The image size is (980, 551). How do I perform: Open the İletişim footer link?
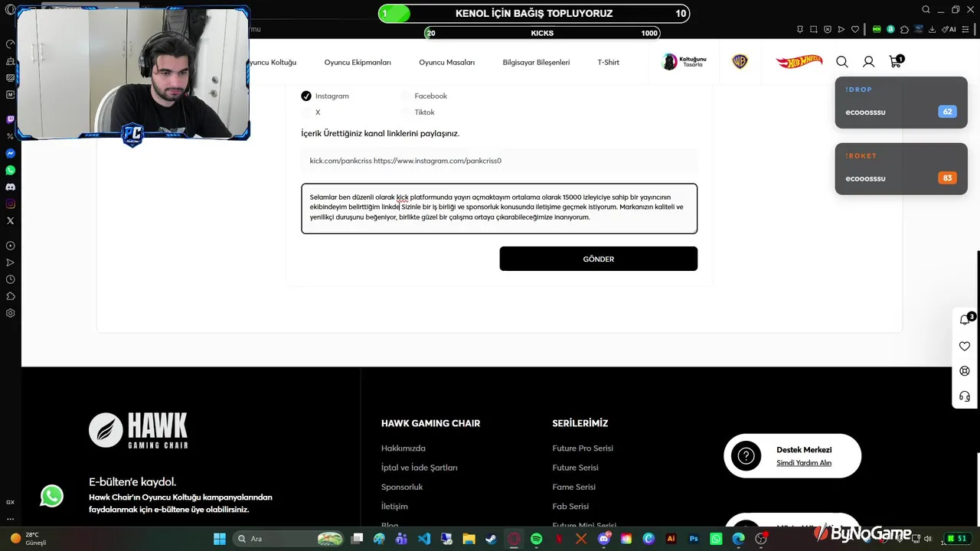click(x=394, y=507)
